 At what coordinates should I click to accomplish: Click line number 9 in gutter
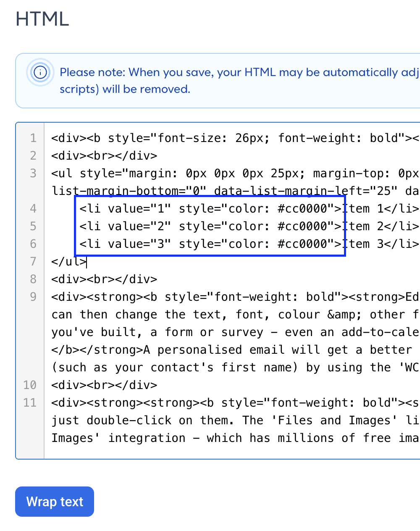tap(33, 297)
